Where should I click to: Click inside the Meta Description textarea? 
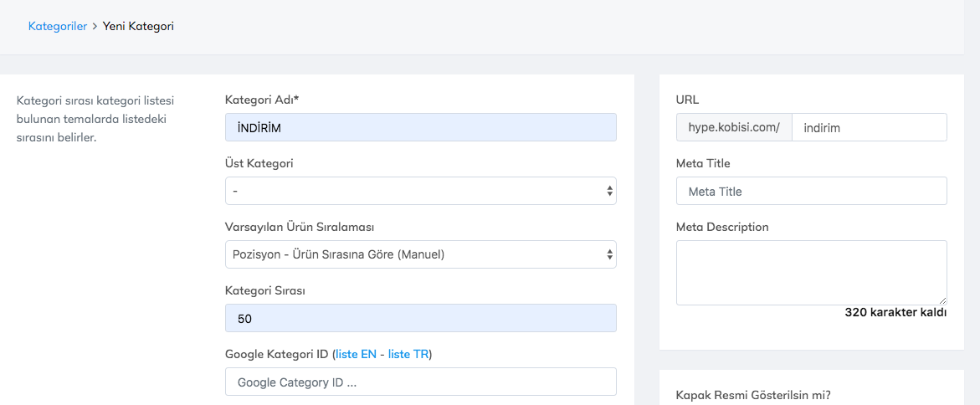tap(811, 273)
